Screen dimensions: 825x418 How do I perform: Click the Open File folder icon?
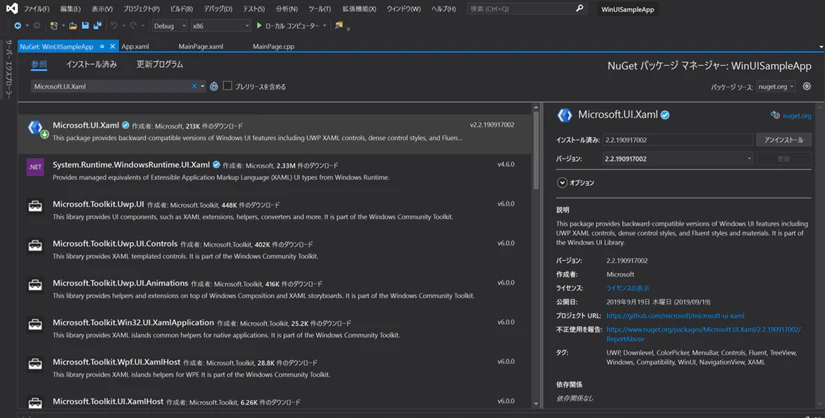coord(73,25)
